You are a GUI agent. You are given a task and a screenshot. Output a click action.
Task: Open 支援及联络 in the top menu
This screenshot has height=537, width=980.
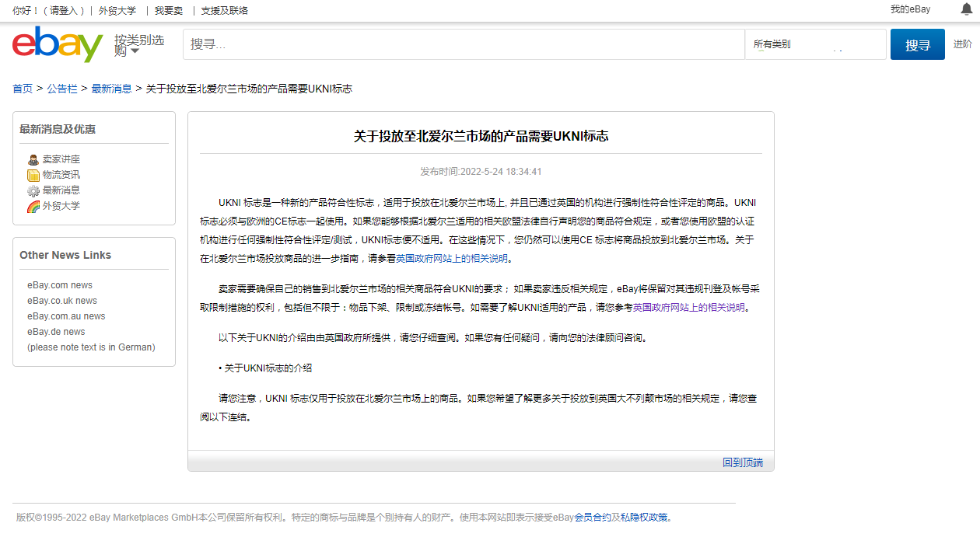click(224, 10)
